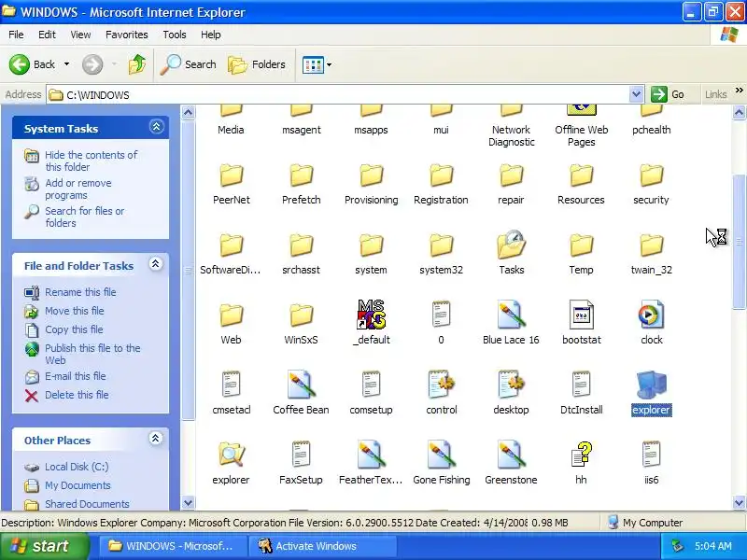Viewport: 747px width, 560px height.
Task: Open the Help menu
Action: [x=211, y=35]
